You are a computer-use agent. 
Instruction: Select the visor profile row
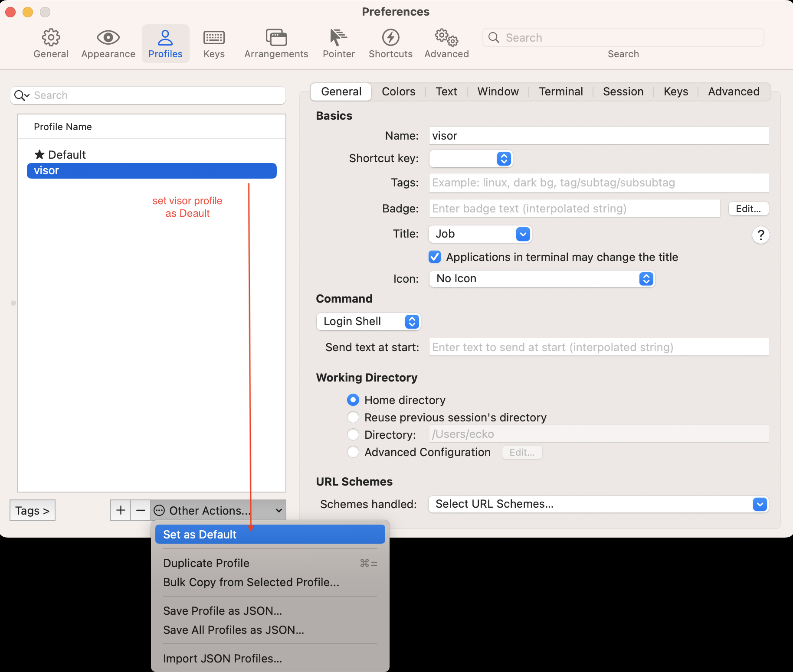[152, 170]
